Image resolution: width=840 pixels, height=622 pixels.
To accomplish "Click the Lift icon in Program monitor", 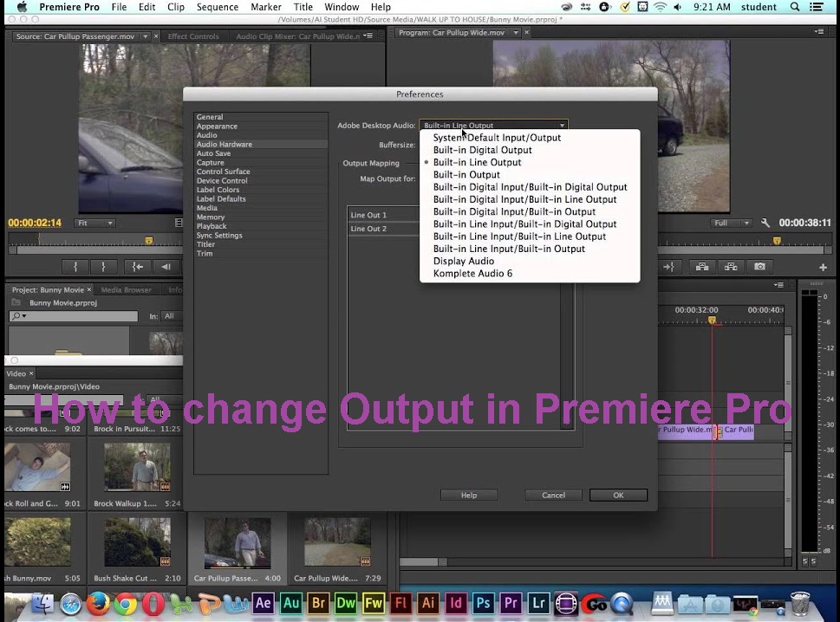I will [x=702, y=266].
